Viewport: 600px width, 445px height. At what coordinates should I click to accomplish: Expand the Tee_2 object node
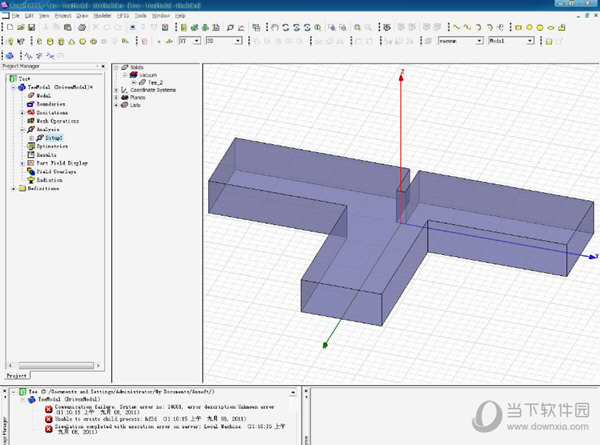(x=134, y=82)
